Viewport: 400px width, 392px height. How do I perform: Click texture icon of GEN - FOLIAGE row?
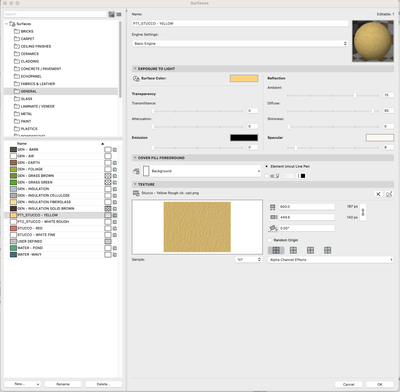[x=115, y=169]
